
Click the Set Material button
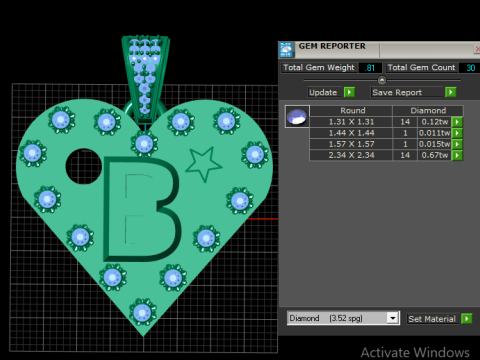pyautogui.click(x=433, y=319)
